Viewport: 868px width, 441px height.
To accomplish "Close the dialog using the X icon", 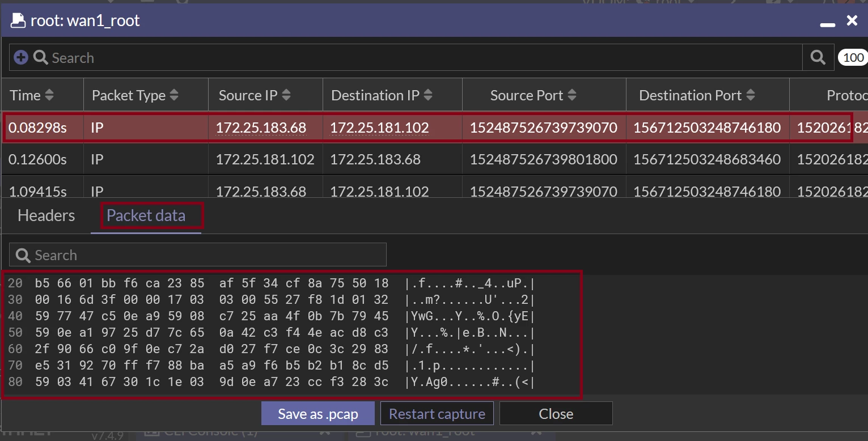I will pos(852,21).
